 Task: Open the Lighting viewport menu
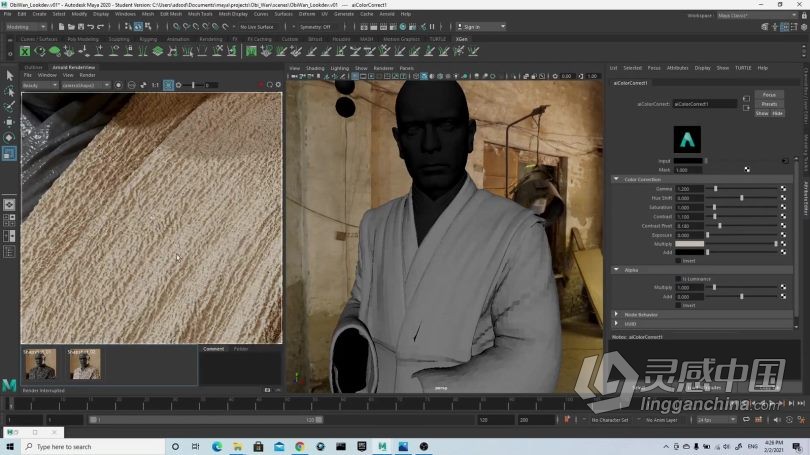click(x=339, y=68)
